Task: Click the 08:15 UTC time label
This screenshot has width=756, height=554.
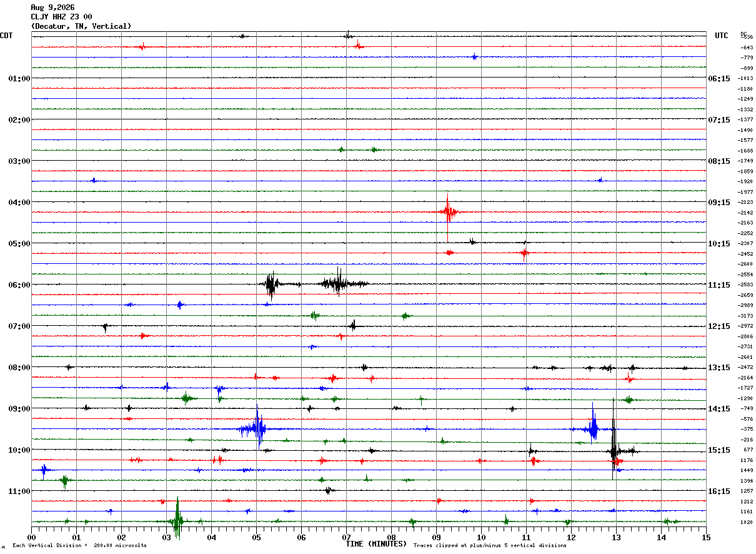Action: tap(719, 161)
